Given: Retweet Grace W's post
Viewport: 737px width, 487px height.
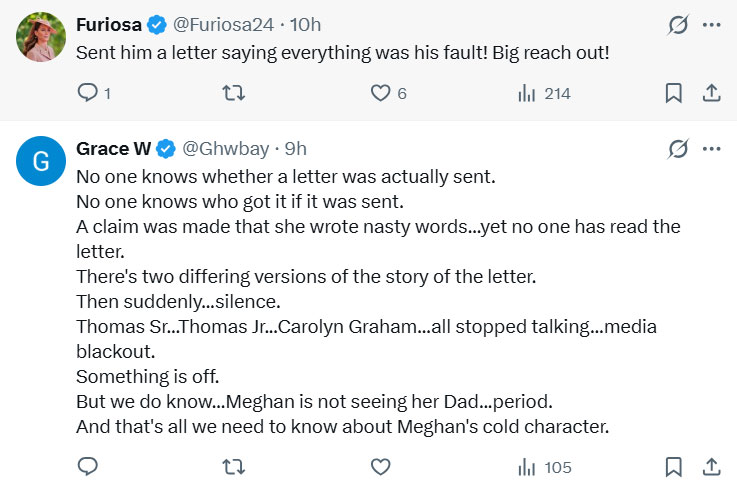Looking at the screenshot, I should click(233, 466).
